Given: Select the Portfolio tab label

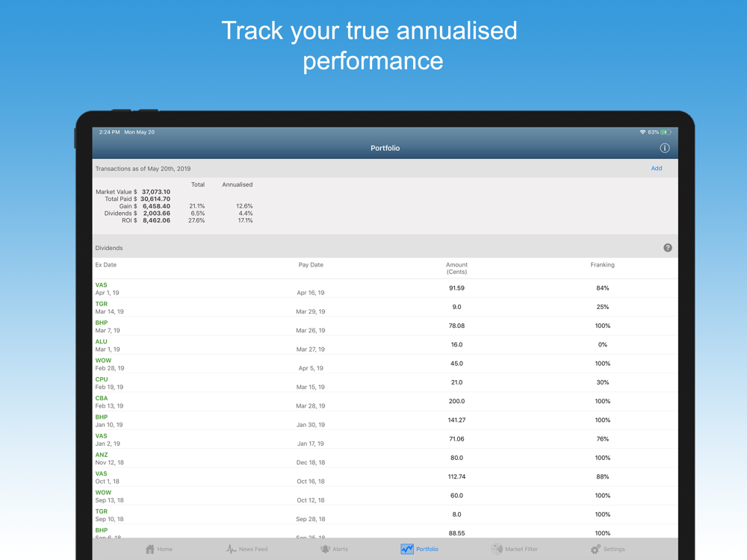Looking at the screenshot, I should 427,549.
